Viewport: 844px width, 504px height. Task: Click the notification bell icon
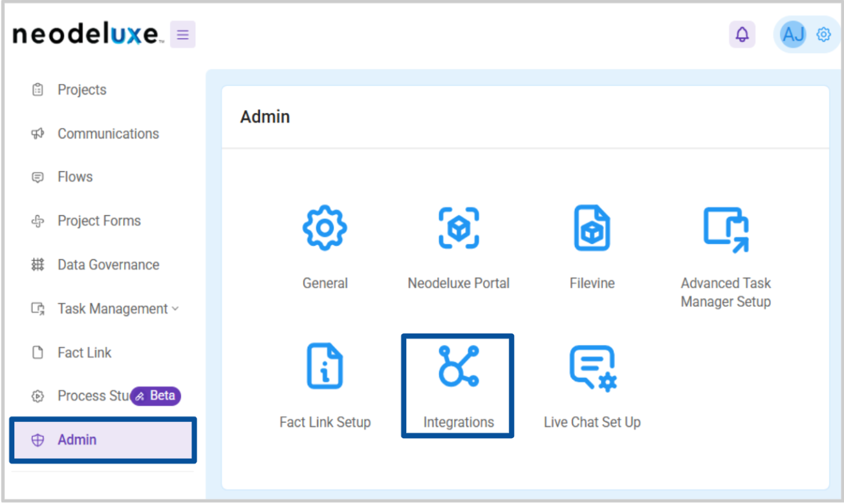pos(742,34)
